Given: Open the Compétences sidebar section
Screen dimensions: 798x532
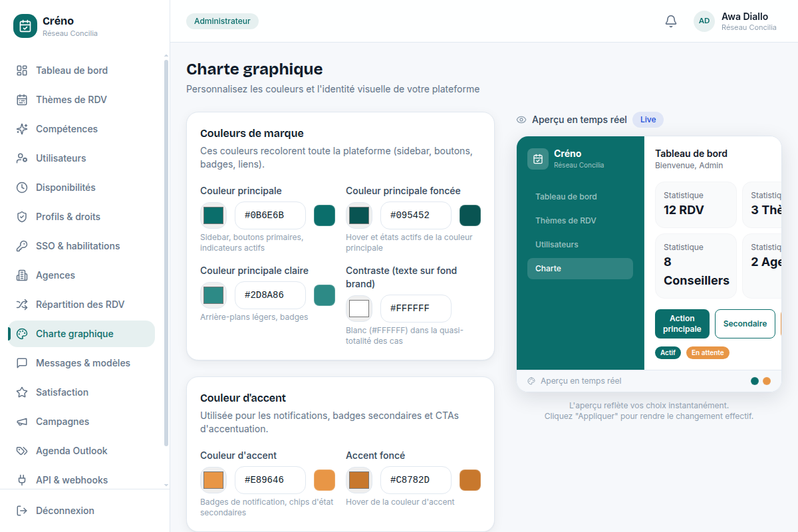Looking at the screenshot, I should [x=81, y=129].
